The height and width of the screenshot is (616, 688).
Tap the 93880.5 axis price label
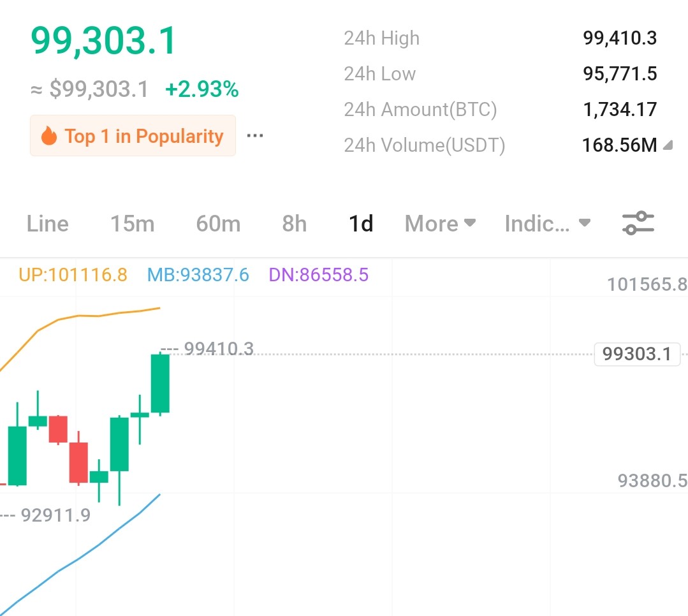(652, 481)
